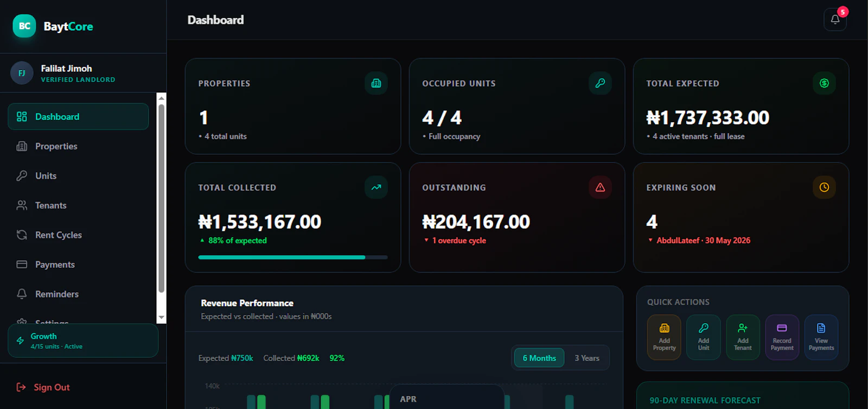This screenshot has width=868, height=409.
Task: Click "Collected ₦692k" label
Action: click(x=291, y=358)
